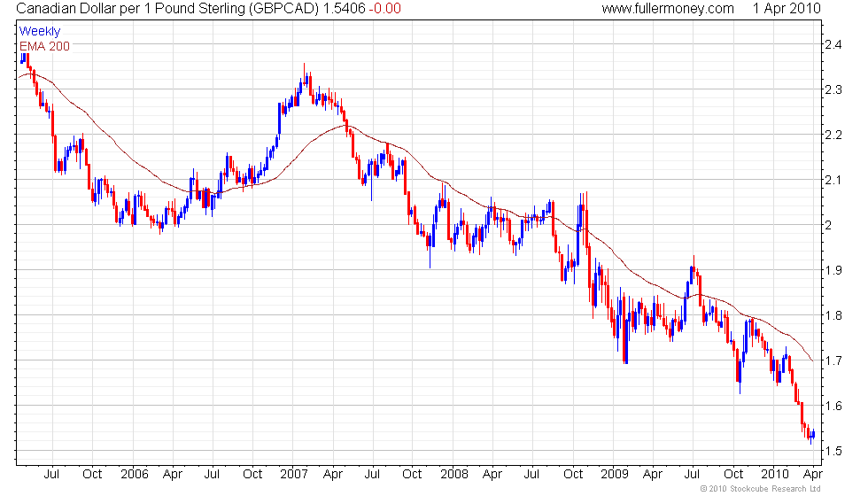
Task: Click the y-axis label '2'
Action: (x=829, y=225)
